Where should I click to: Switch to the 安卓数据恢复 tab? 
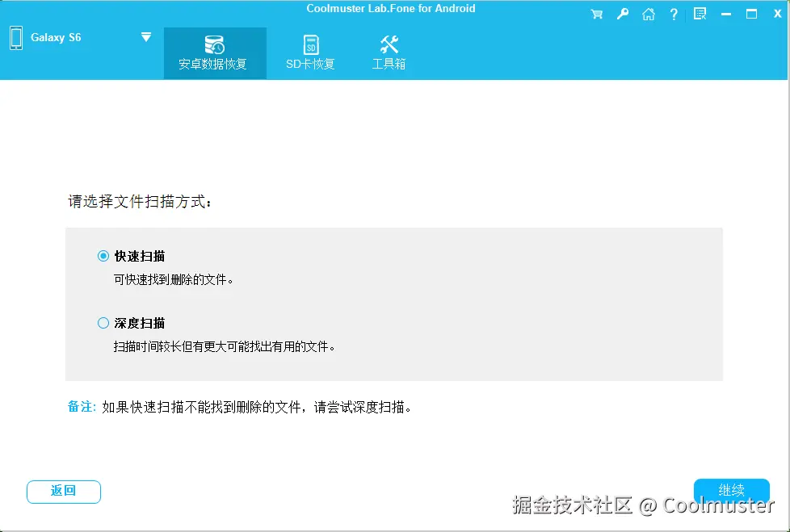tap(214, 52)
